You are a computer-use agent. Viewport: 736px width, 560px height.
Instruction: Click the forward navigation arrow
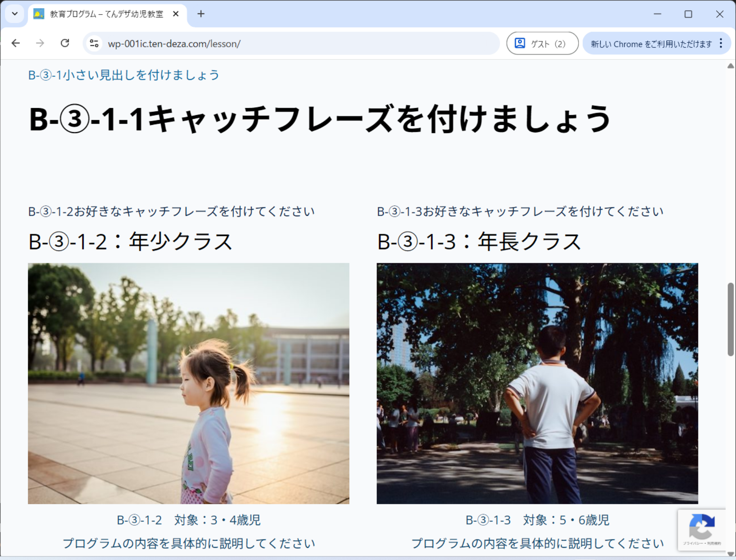40,43
